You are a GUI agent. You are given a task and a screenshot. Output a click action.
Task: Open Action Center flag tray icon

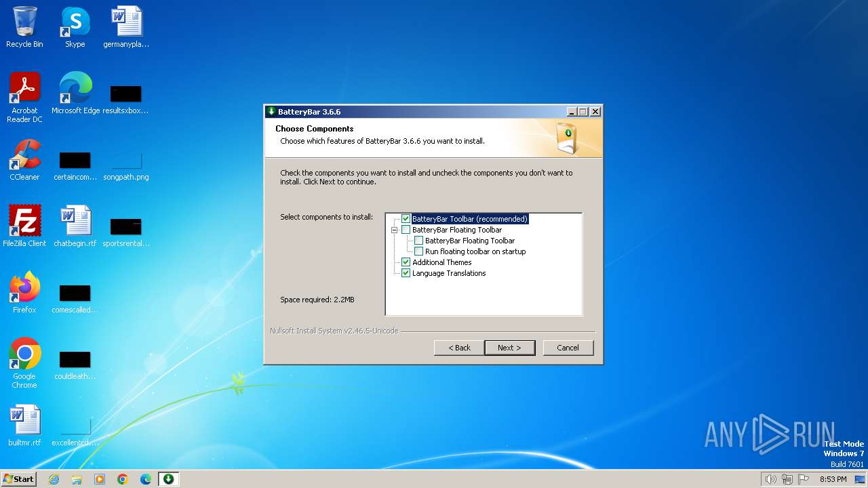[x=804, y=479]
